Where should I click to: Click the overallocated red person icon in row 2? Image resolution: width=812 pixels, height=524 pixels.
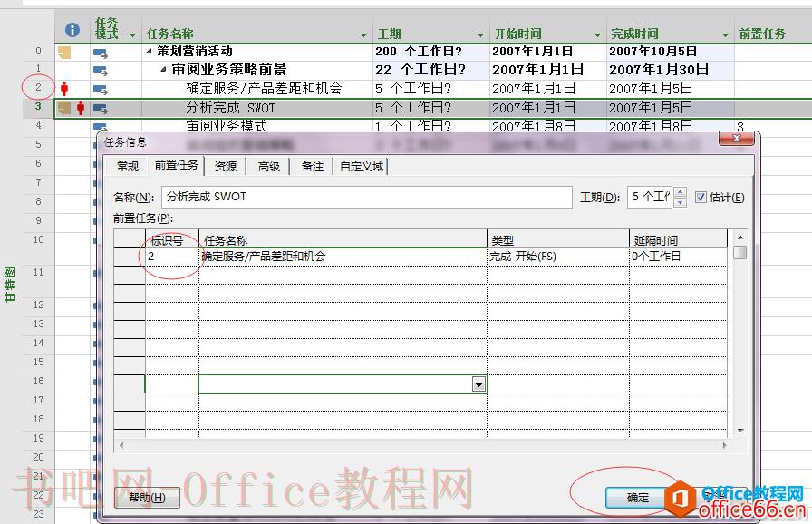click(x=64, y=89)
